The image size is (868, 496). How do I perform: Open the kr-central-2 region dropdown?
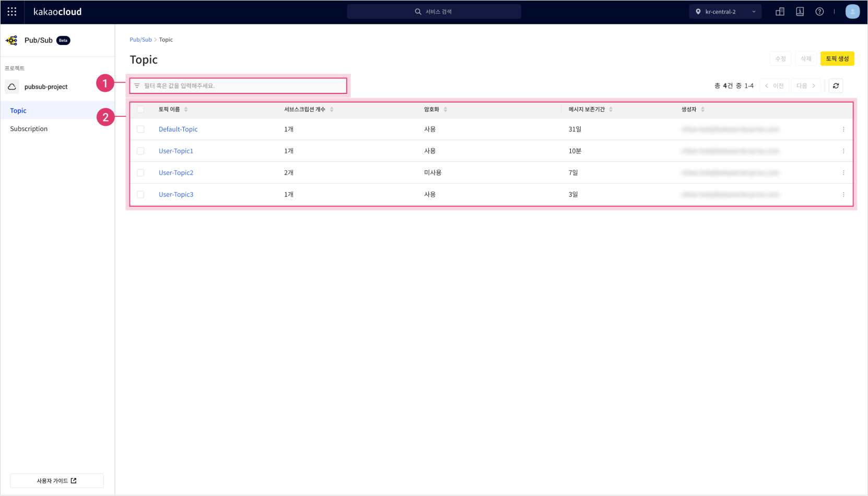pos(725,11)
